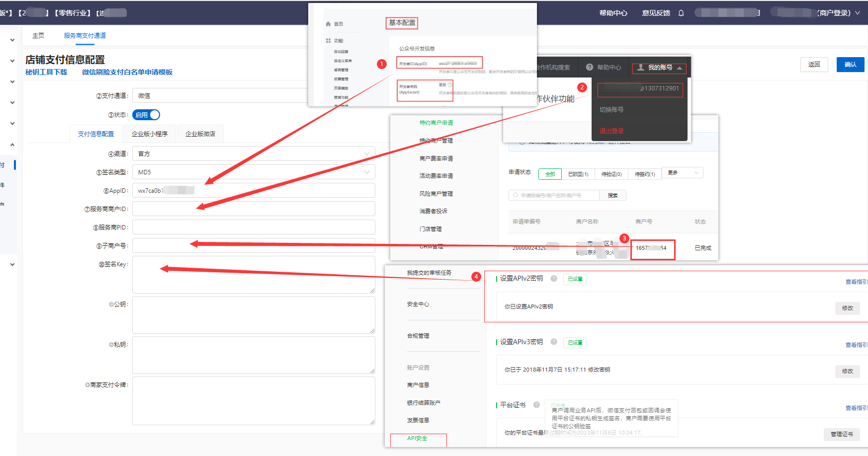Screen dimensions: 868x456
Task: Switch to 企业版小程序 tab
Action: point(150,134)
